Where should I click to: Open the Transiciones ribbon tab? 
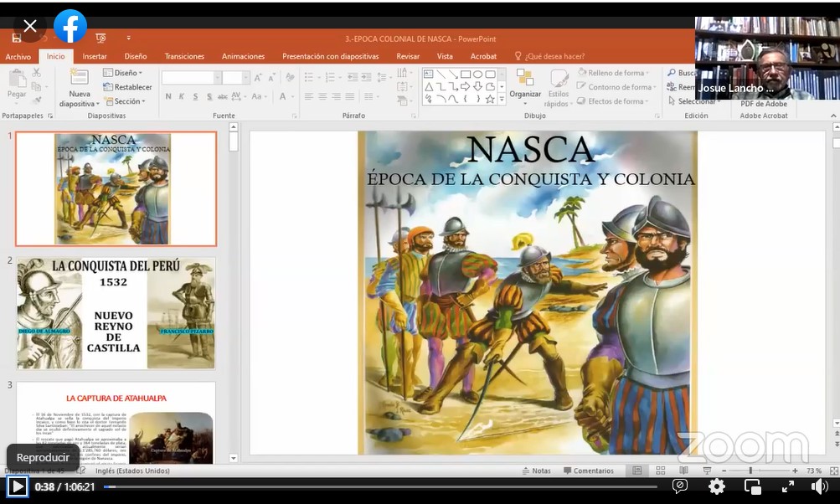click(x=184, y=56)
